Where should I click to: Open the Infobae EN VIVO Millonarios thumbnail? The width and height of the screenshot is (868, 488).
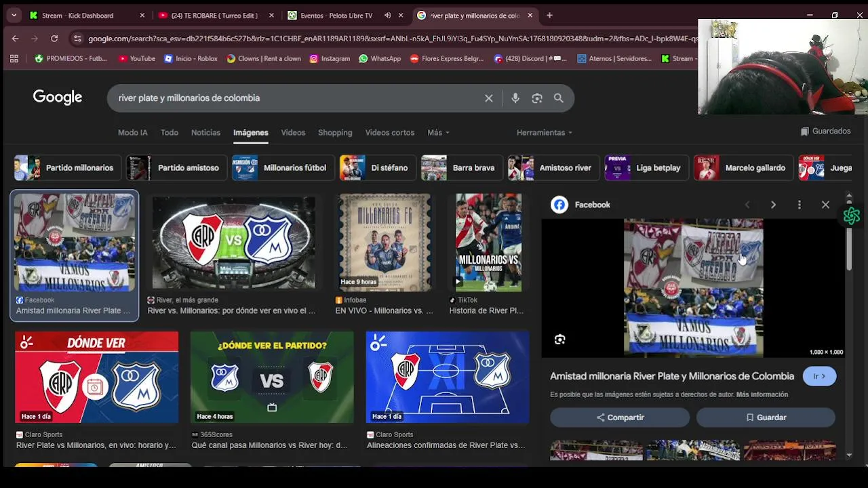(x=384, y=243)
